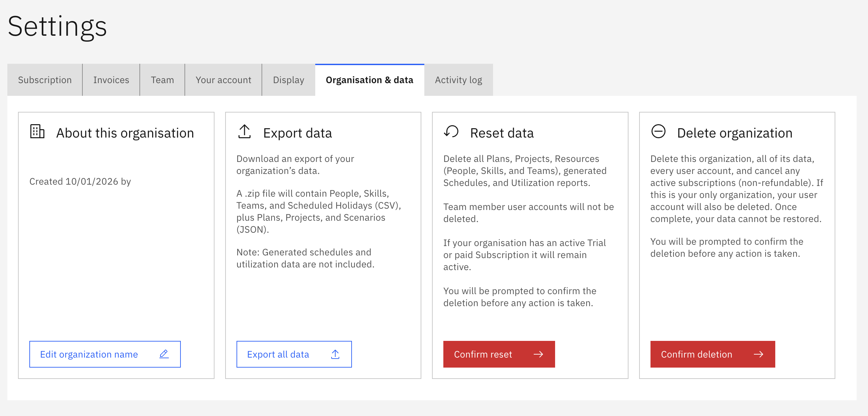Click the 'About this organisation' heading
This screenshot has height=416, width=868.
tap(125, 133)
